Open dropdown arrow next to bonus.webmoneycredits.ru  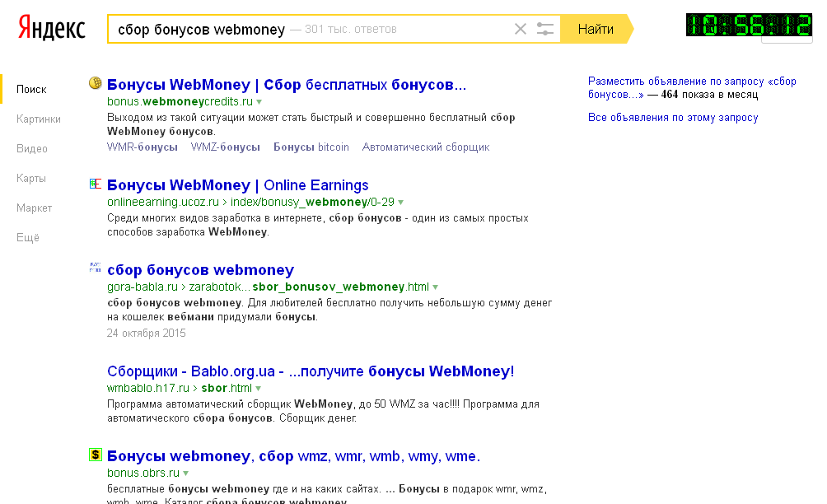(x=259, y=102)
